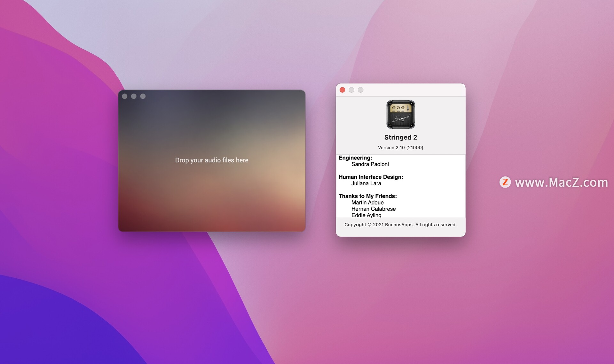Screen dimensions: 614x364
Task: Click the MacZ red Z logo
Action: pos(505,182)
